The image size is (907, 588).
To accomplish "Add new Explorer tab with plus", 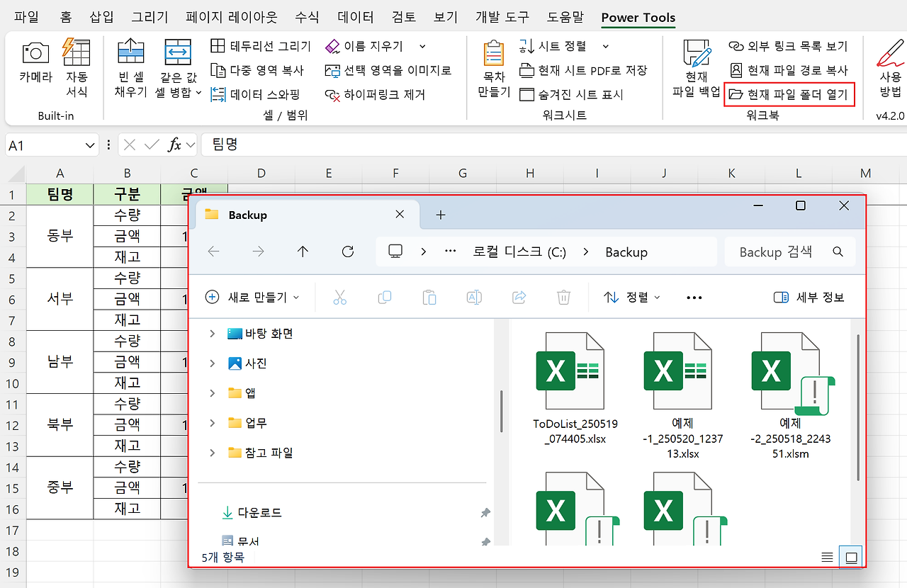I will pos(440,215).
